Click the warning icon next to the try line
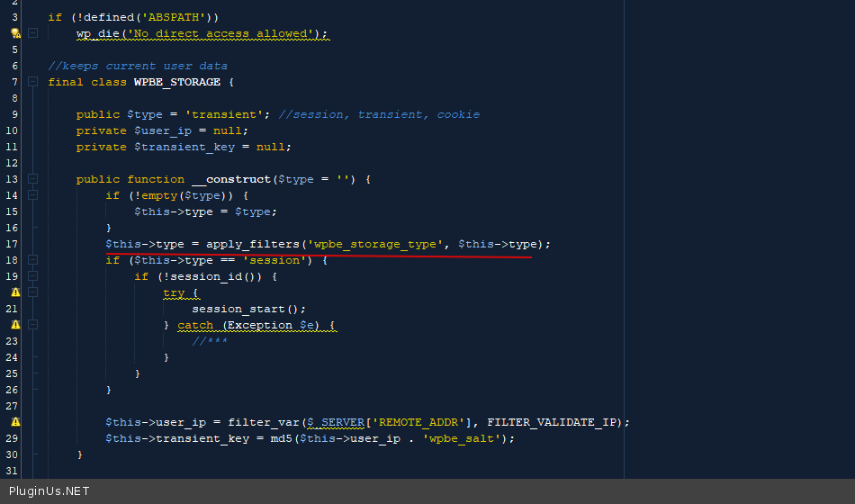The height and width of the screenshot is (504, 855). [x=15, y=292]
